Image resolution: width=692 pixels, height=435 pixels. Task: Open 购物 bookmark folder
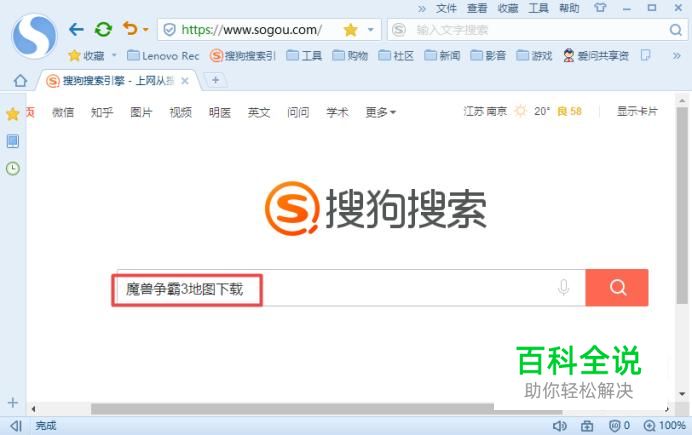pyautogui.click(x=350, y=56)
